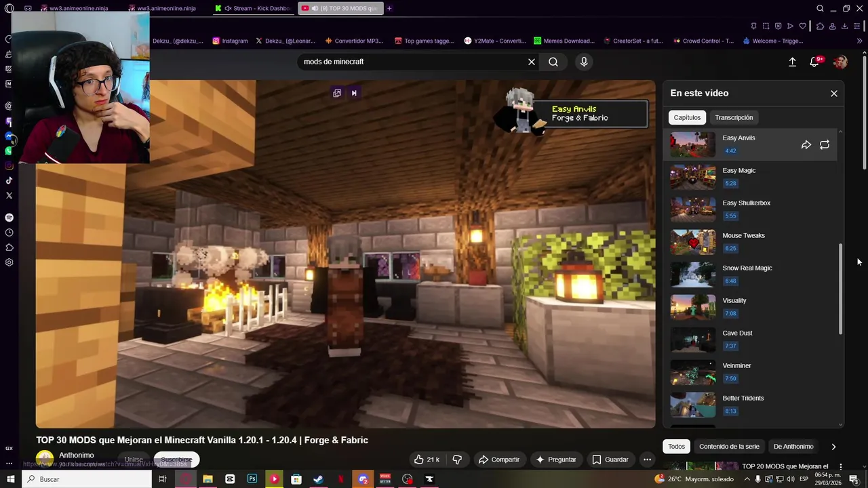Click the Compartir button

tap(498, 460)
